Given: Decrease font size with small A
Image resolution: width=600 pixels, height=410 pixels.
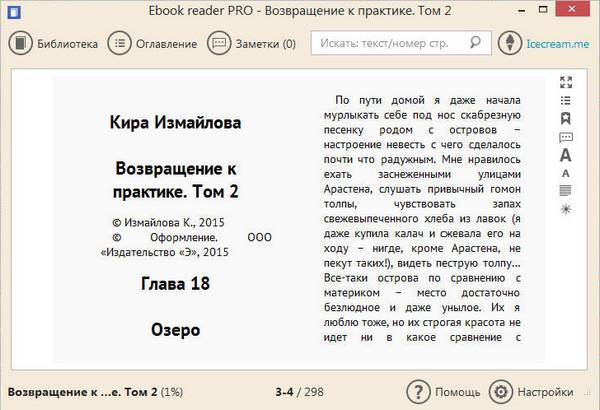Looking at the screenshot, I should (x=566, y=173).
